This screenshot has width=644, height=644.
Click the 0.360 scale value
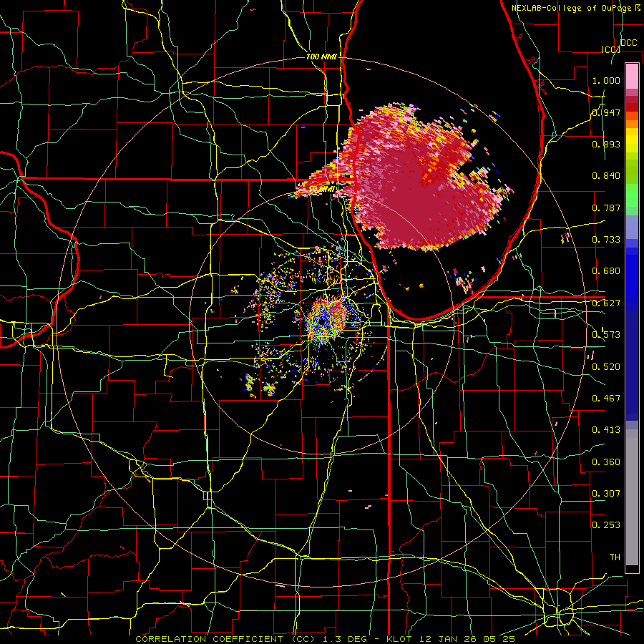tap(606, 462)
